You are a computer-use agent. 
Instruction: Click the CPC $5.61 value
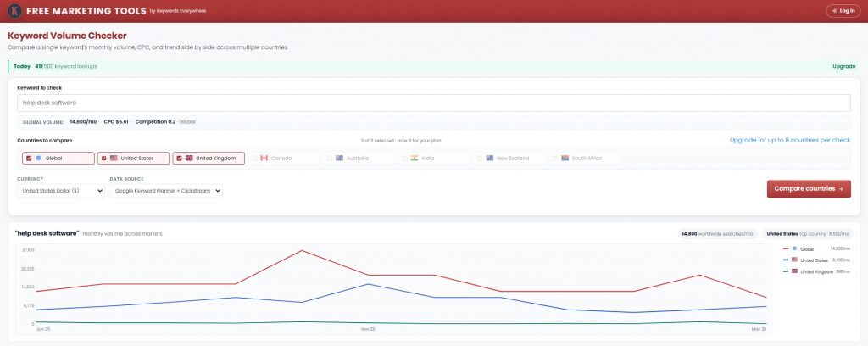coord(116,121)
